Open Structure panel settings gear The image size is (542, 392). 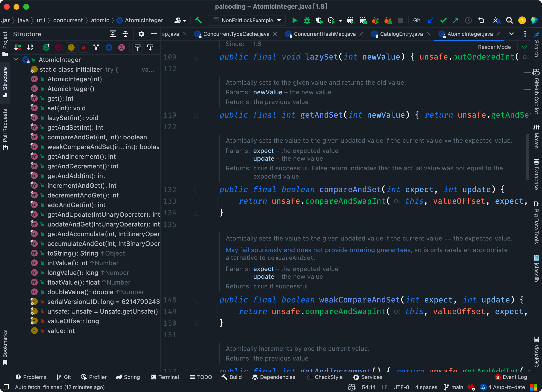pos(141,34)
